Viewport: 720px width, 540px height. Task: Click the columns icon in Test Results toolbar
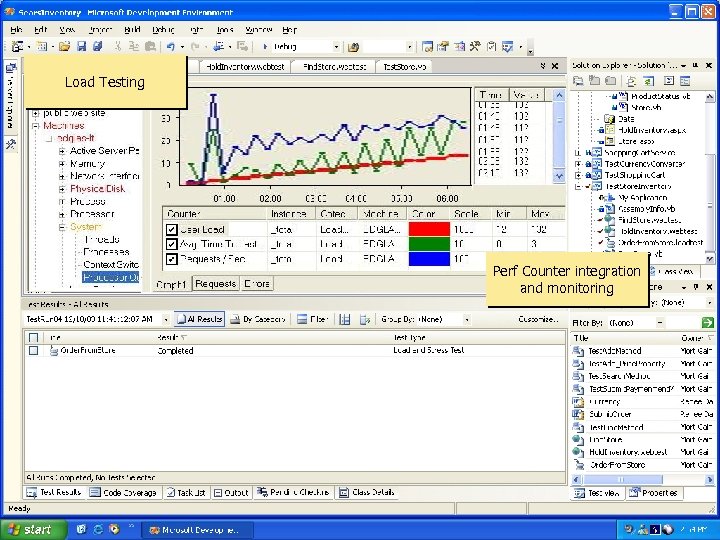pos(344,319)
